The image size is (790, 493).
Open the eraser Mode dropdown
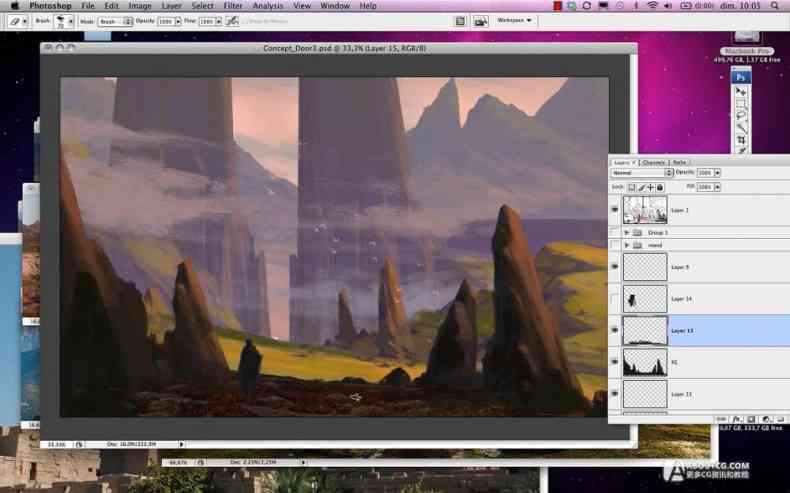pos(115,22)
